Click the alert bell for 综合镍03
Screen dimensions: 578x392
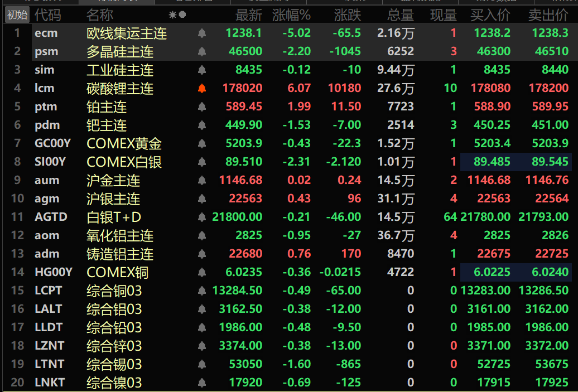tap(201, 383)
